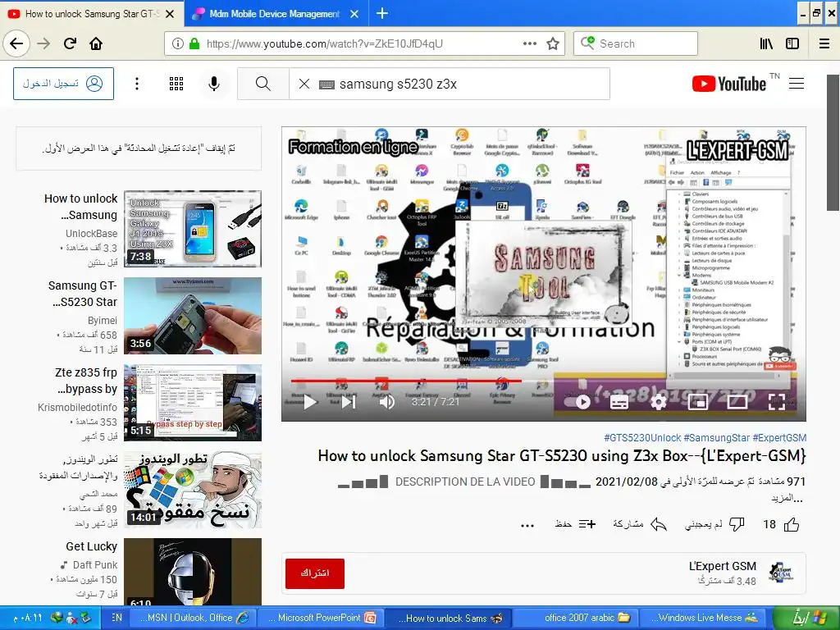
Task: Switch to Windows Live Messenger taskbar item
Action: [x=705, y=619]
